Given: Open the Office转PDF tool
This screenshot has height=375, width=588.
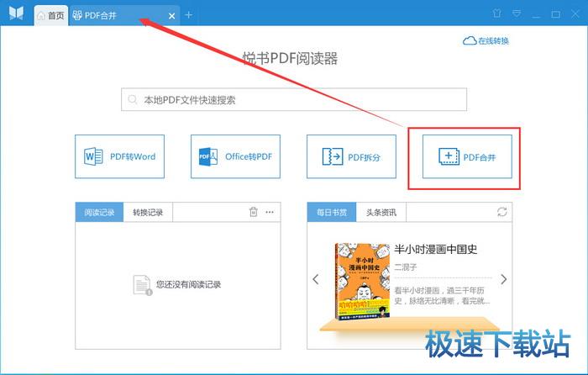Looking at the screenshot, I should tap(235, 156).
